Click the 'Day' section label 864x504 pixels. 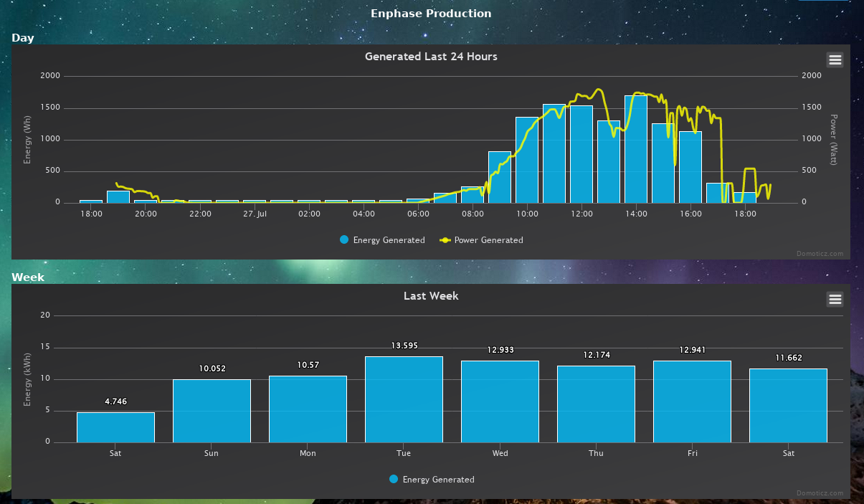tap(23, 38)
